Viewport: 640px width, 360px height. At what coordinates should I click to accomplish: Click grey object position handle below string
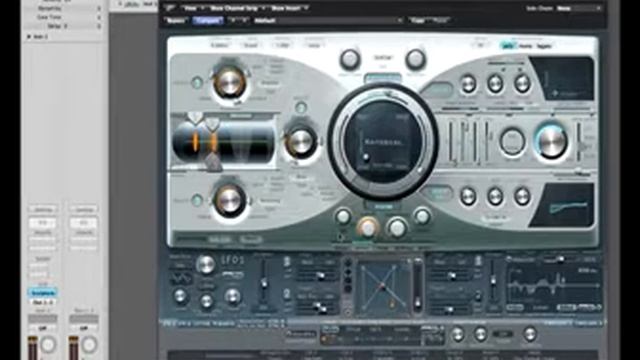click(x=213, y=162)
